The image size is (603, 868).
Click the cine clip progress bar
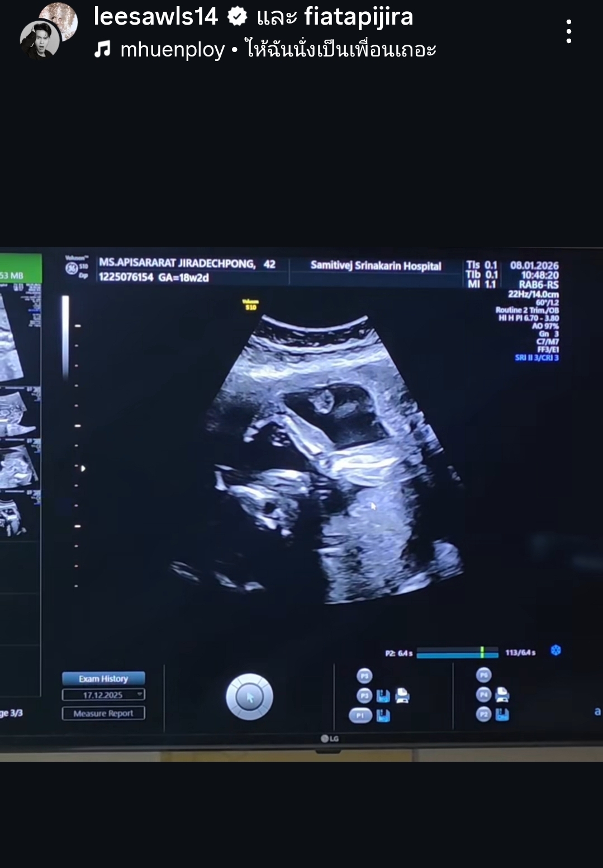(457, 653)
